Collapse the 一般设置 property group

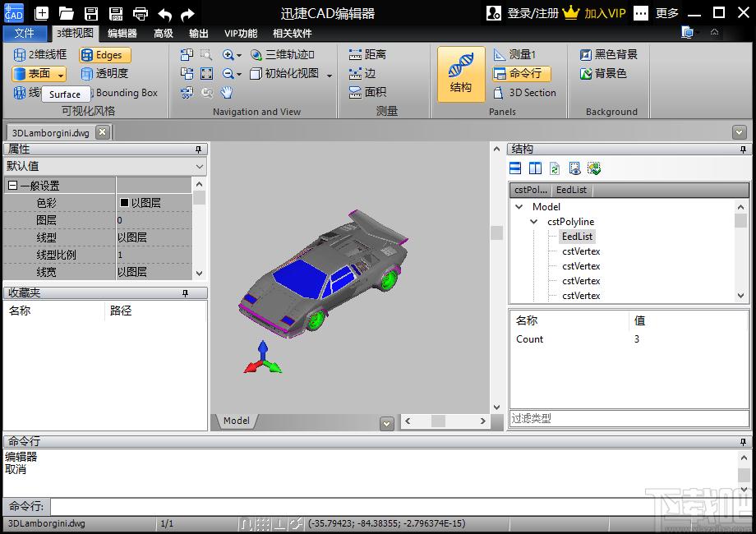click(13, 186)
